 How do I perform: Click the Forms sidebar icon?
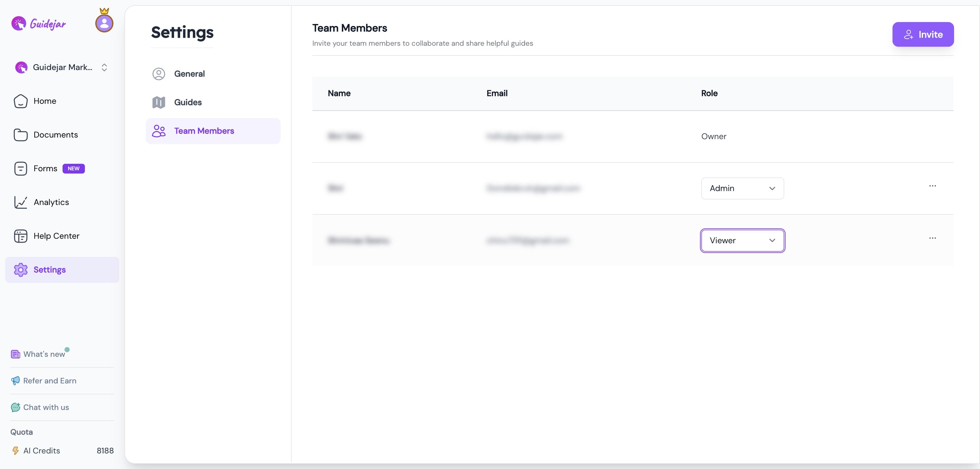(x=20, y=169)
